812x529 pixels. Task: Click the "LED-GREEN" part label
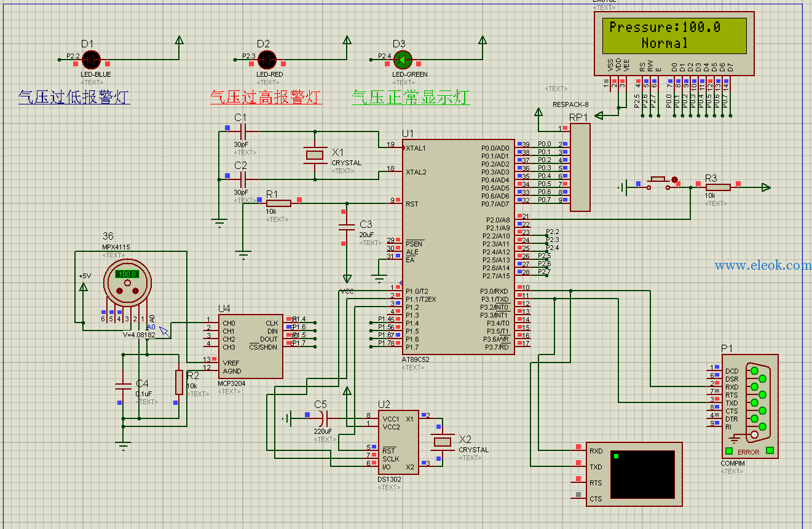(x=410, y=74)
